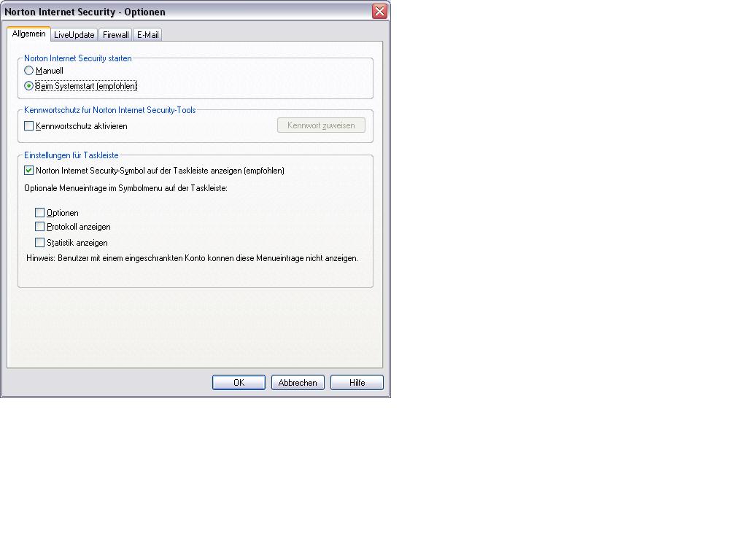Open the Firewall tab

(x=116, y=35)
